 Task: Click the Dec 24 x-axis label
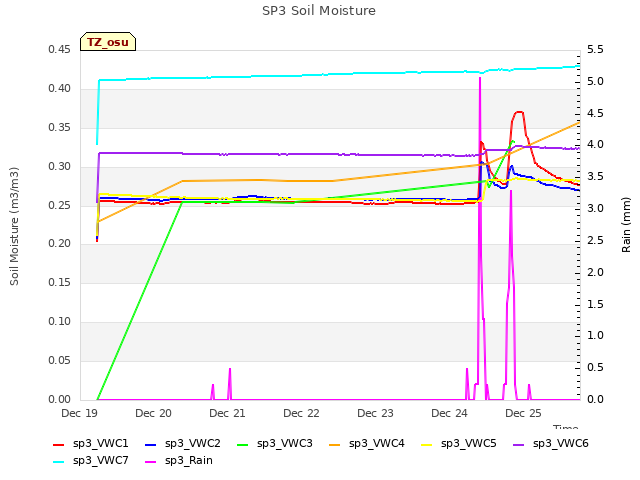tap(449, 413)
